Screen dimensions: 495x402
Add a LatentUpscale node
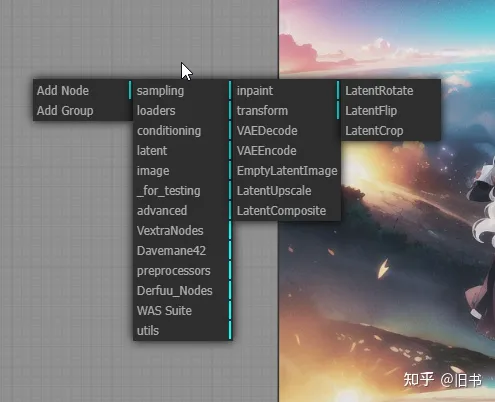click(287, 190)
